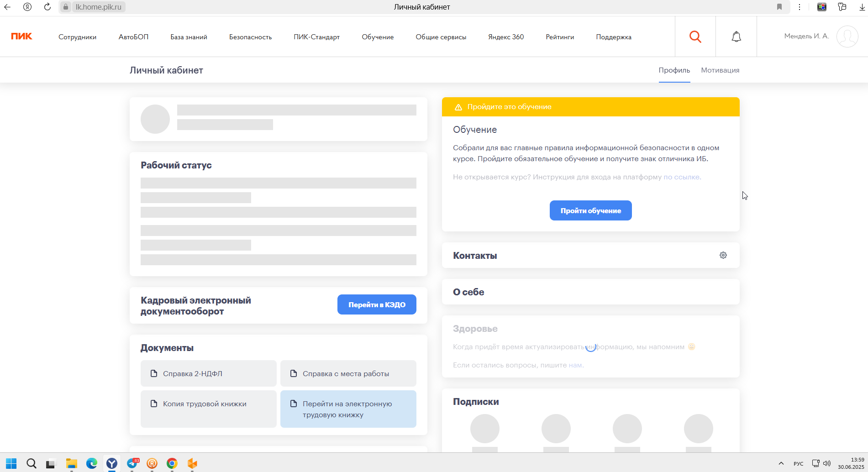This screenshot has height=472, width=868.
Task: Go to Рейтинги section
Action: pos(560,37)
